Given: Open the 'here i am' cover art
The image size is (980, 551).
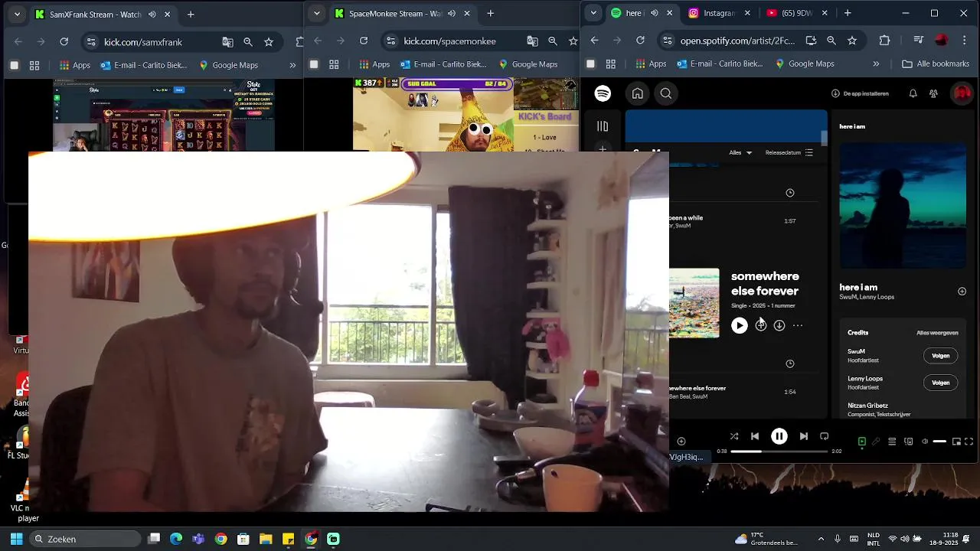Looking at the screenshot, I should (x=903, y=206).
